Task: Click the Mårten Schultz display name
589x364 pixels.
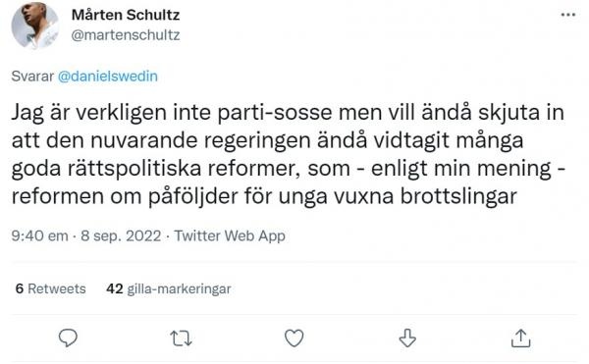Action: tap(126, 15)
